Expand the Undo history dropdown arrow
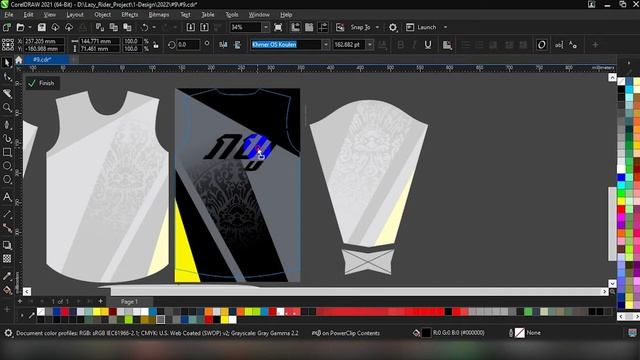 click(154, 27)
